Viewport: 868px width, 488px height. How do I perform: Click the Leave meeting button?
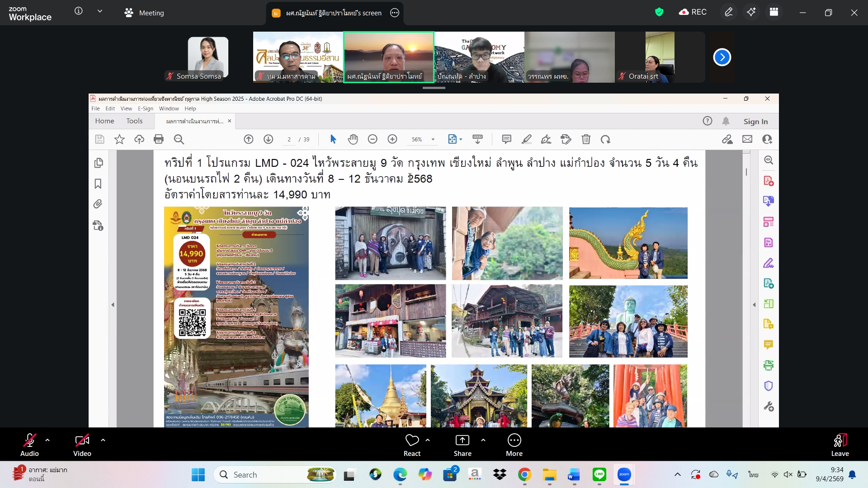tap(840, 445)
